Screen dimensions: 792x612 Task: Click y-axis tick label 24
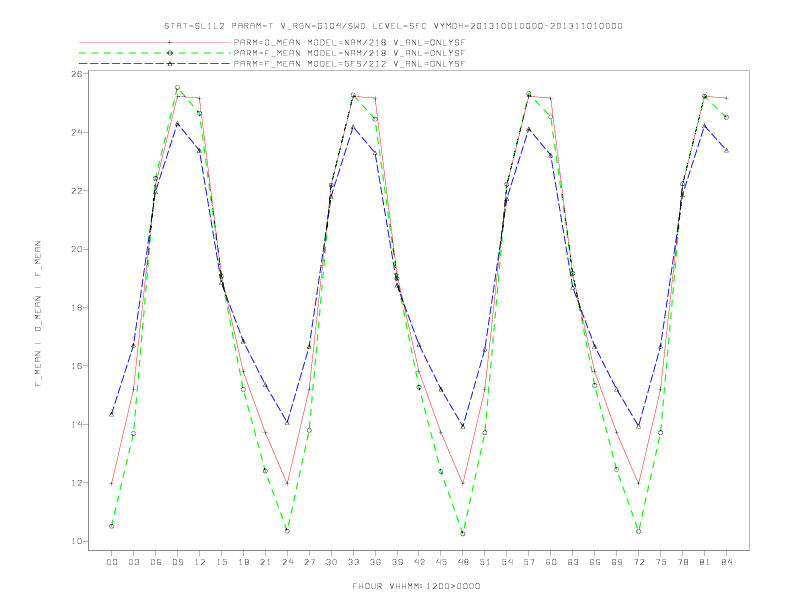coord(77,132)
